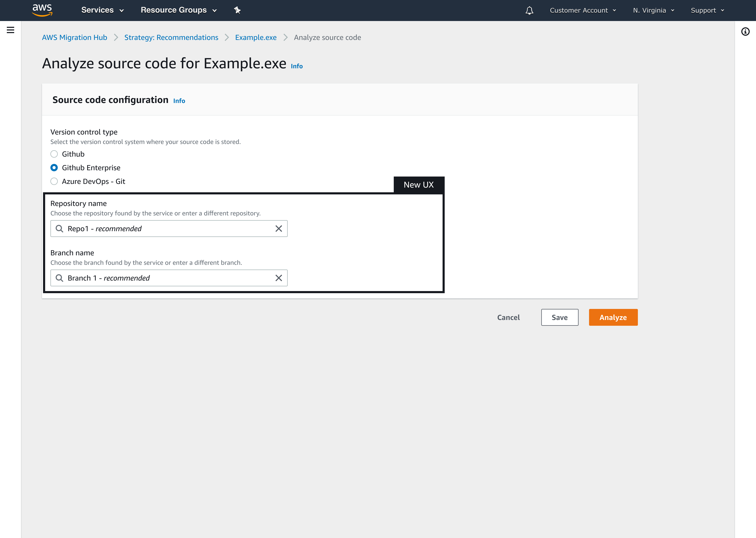Clear the Branch name field with X

coord(279,278)
